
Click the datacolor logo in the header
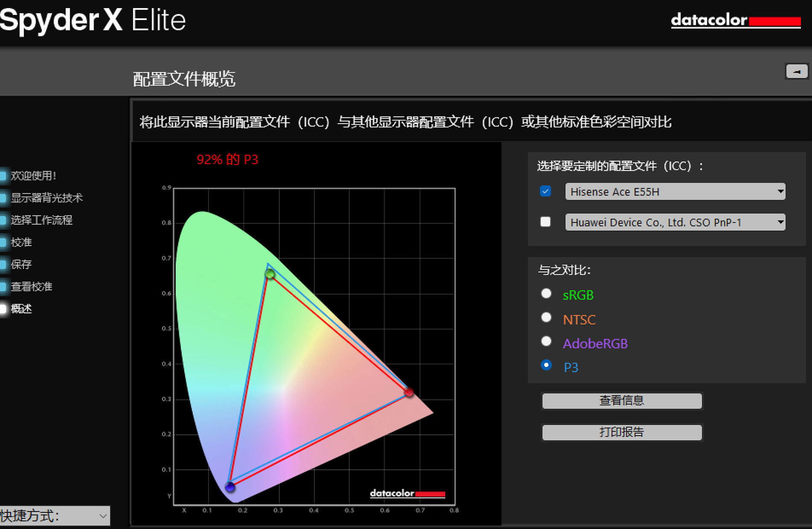point(736,20)
